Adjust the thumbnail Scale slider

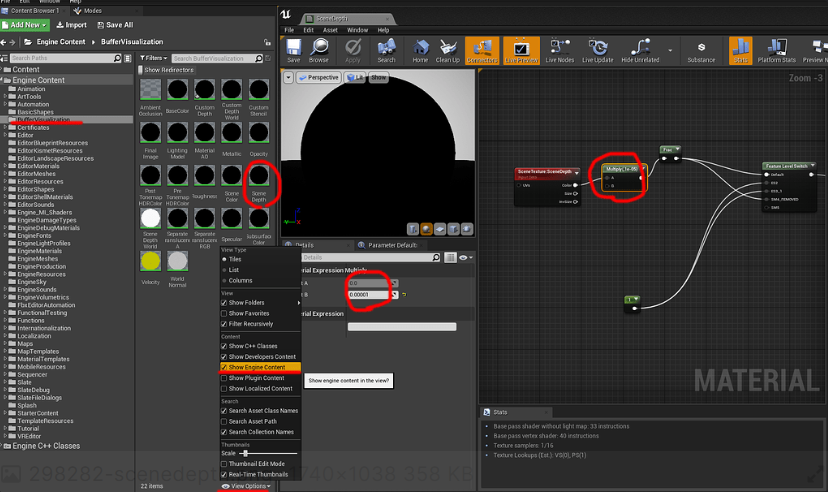(246, 453)
